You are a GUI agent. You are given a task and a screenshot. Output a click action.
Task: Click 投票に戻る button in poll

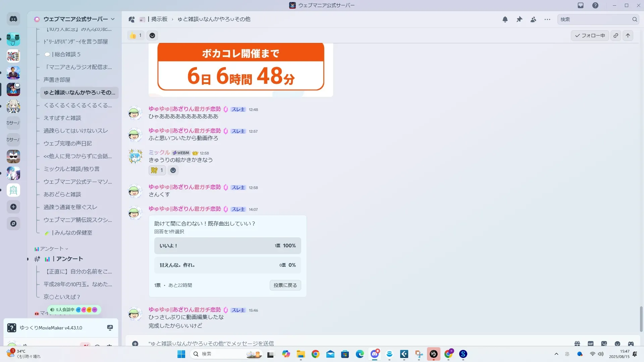tap(285, 285)
